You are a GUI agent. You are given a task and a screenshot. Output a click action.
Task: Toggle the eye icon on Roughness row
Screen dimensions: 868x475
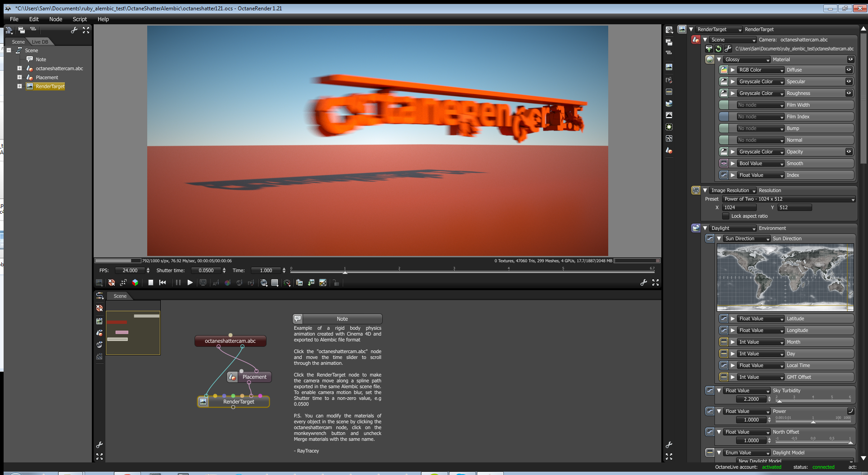(x=849, y=93)
